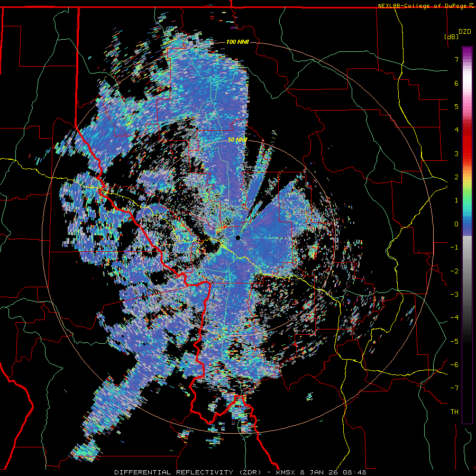Click the 7 tick label on color scale
The height and width of the screenshot is (476, 476).
click(456, 59)
